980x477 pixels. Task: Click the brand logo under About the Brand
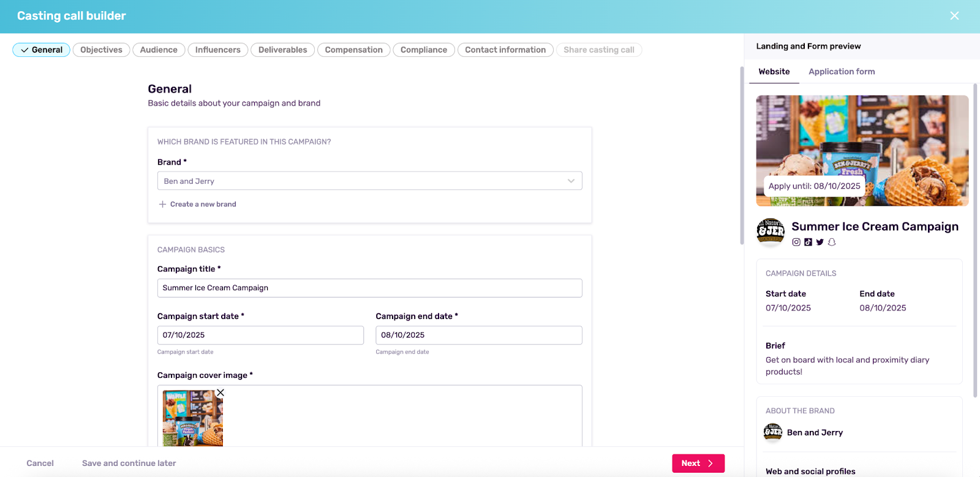click(773, 432)
